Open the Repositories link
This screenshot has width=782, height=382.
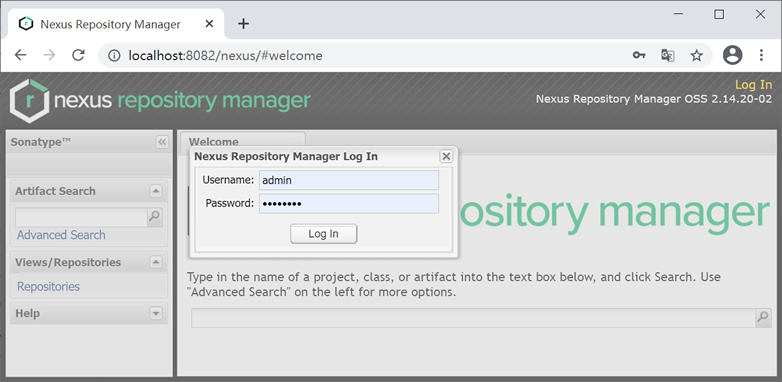coord(48,286)
